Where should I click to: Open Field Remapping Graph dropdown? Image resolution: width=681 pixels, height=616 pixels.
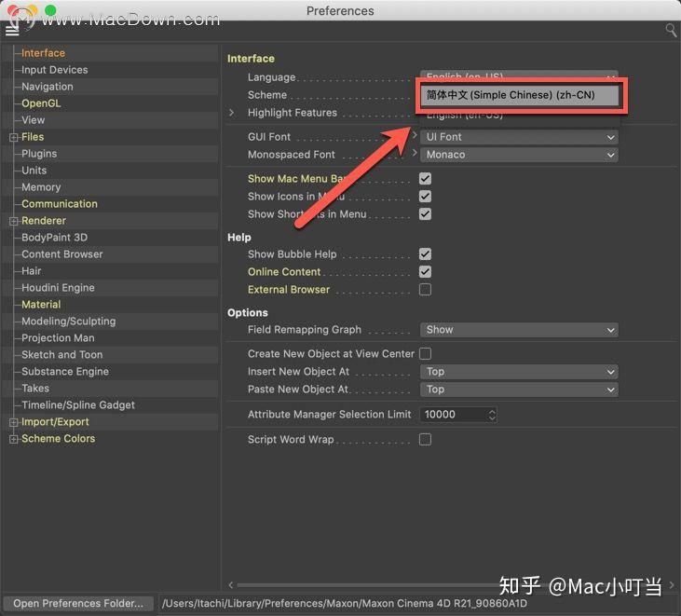519,330
